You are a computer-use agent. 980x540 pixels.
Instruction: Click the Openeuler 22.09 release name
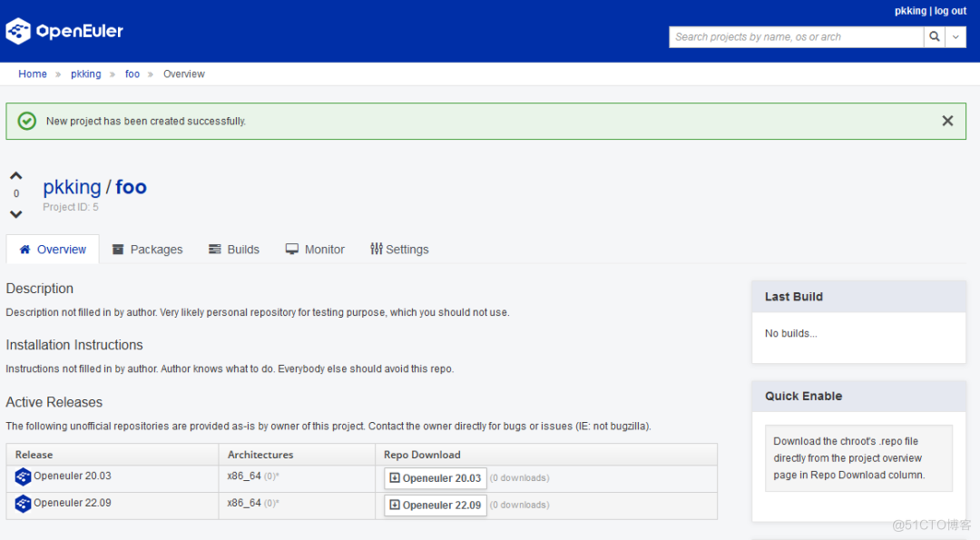[x=73, y=503]
